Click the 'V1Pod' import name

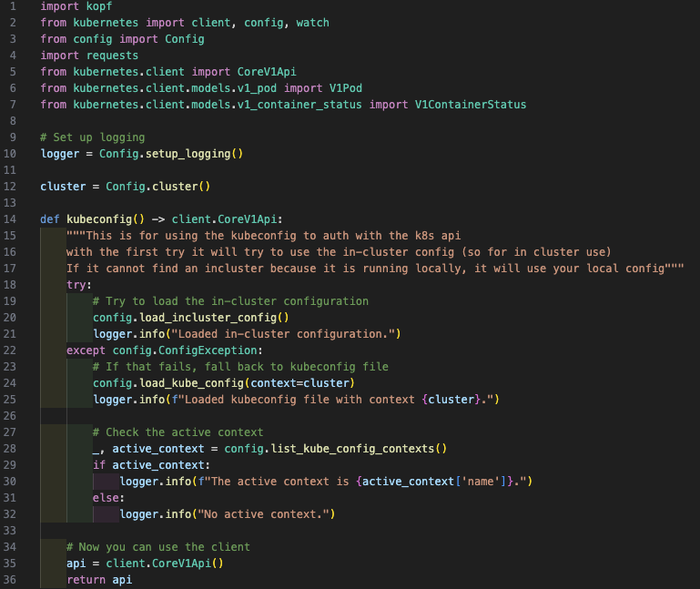click(346, 88)
